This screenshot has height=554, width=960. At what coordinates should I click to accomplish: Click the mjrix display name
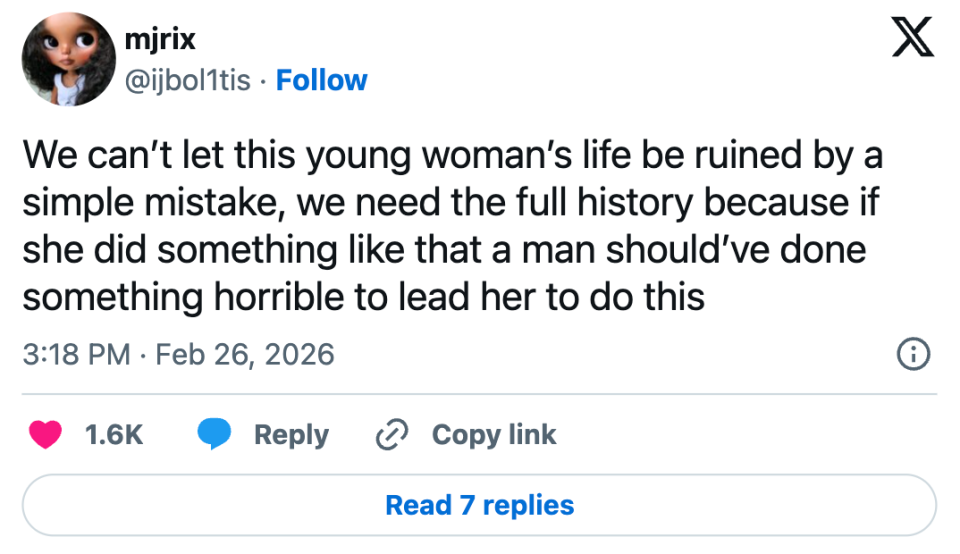tap(160, 40)
